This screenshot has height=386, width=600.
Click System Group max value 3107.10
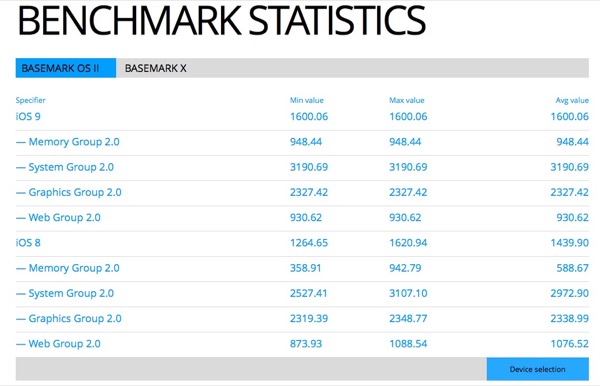pyautogui.click(x=408, y=293)
